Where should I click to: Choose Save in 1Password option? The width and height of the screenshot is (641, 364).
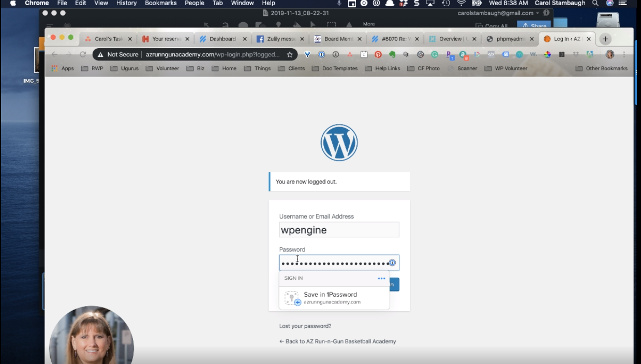[x=334, y=298]
